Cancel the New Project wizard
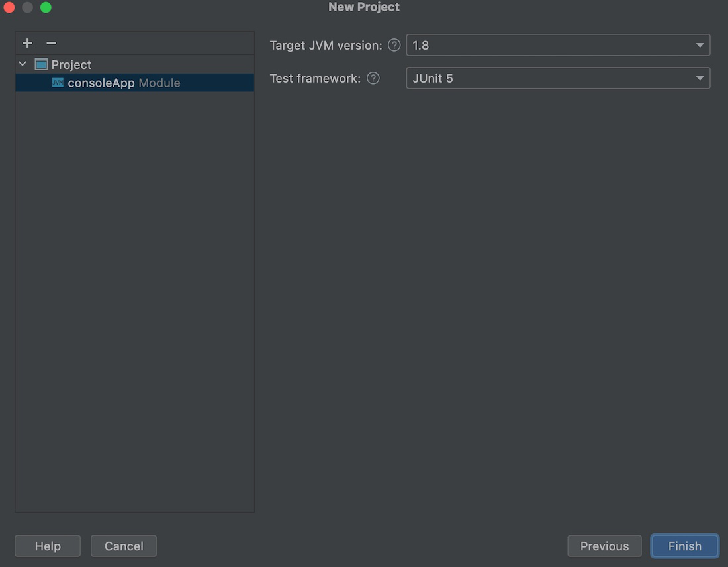The image size is (728, 567). pos(124,546)
